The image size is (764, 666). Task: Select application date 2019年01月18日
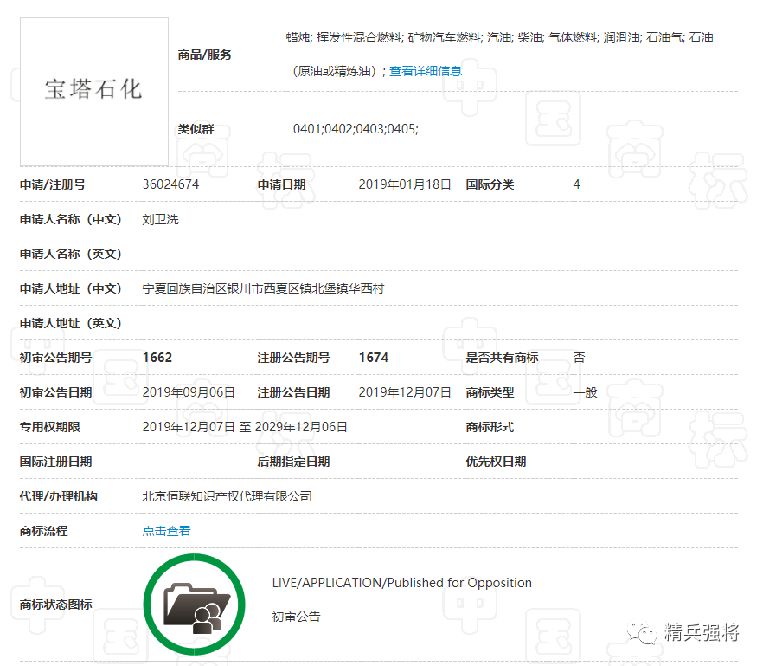click(x=405, y=184)
